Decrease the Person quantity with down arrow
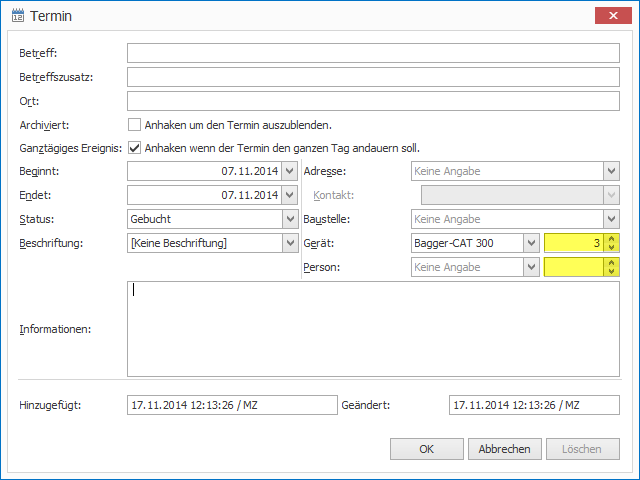 coord(611,271)
